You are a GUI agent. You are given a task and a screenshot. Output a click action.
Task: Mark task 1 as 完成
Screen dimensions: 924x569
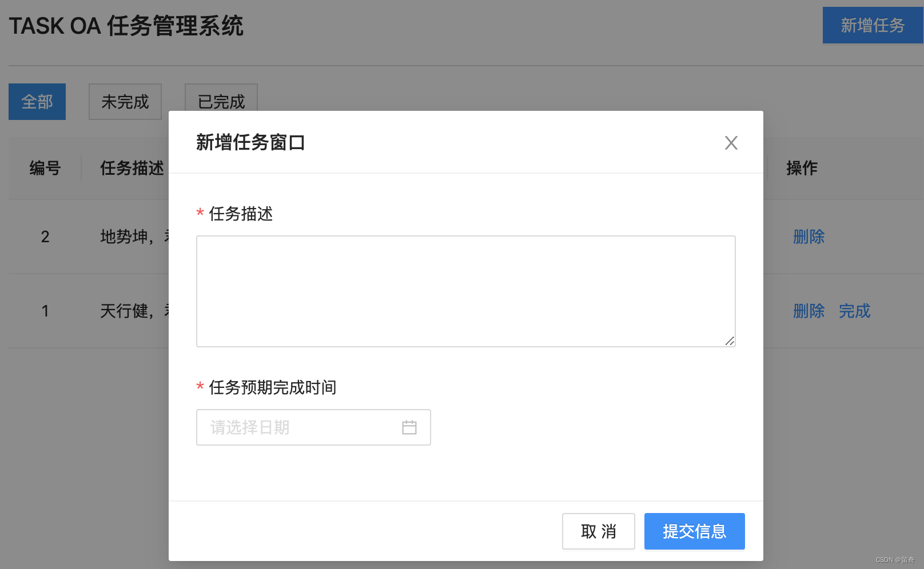pyautogui.click(x=854, y=311)
